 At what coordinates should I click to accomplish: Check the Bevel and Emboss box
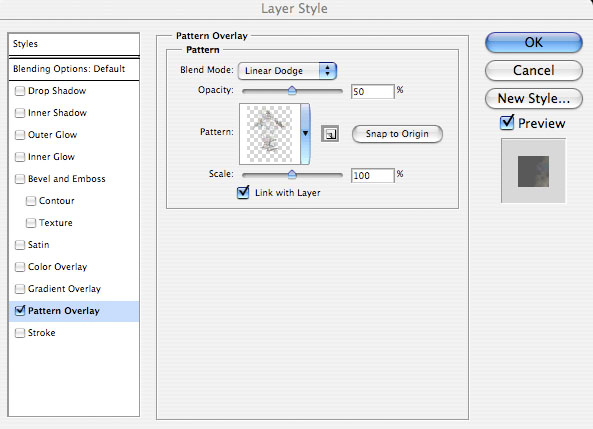pos(20,179)
